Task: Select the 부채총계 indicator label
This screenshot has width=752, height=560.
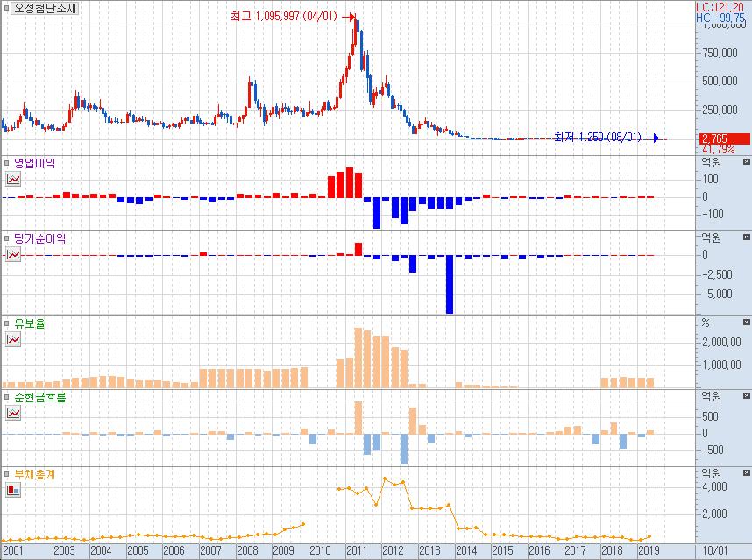Action: (x=34, y=474)
